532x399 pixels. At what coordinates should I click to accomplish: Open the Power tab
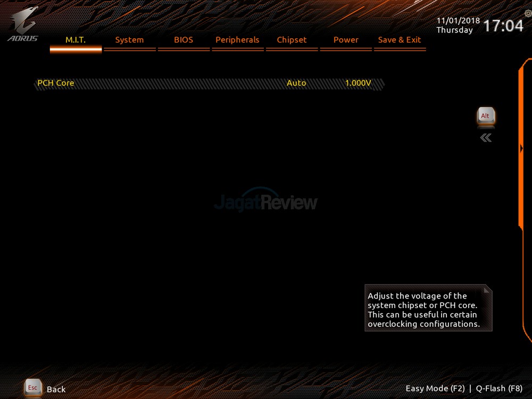click(x=346, y=40)
